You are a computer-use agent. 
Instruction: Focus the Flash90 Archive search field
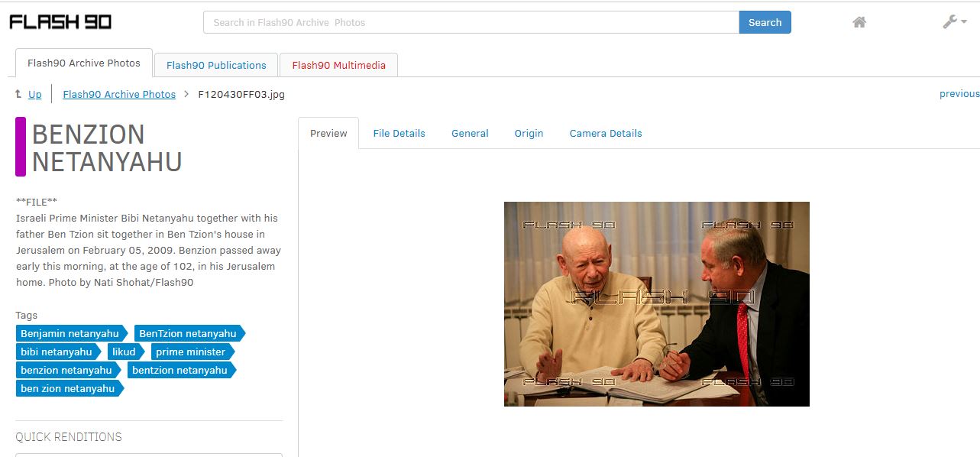pos(471,22)
